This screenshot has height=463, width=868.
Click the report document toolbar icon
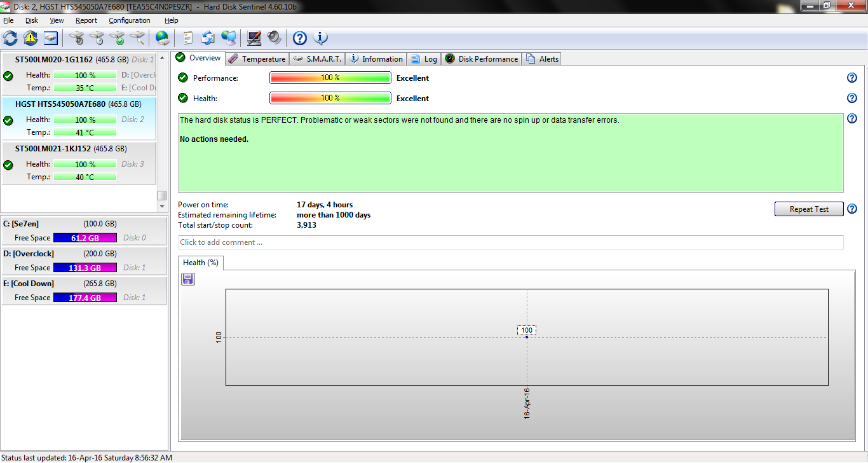click(188, 38)
